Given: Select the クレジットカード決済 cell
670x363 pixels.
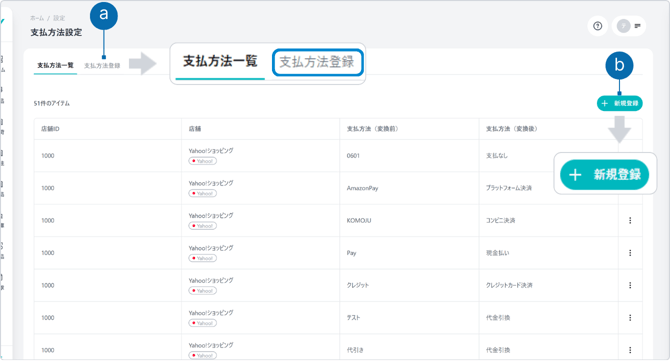Looking at the screenshot, I should point(509,285).
